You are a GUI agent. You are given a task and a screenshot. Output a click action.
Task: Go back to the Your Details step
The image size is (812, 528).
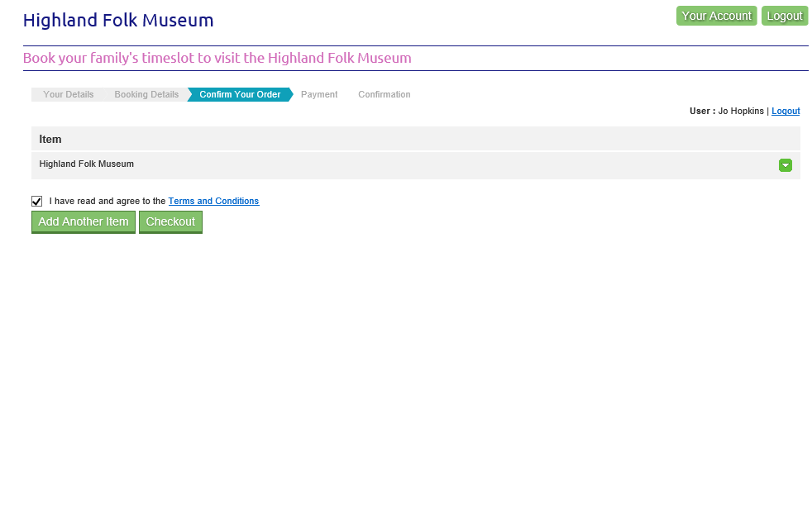point(68,94)
